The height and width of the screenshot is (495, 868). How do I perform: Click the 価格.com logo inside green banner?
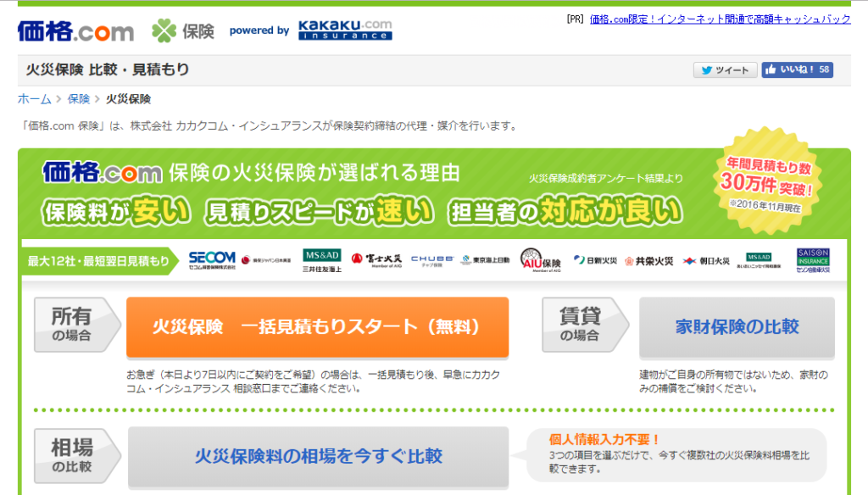103,173
